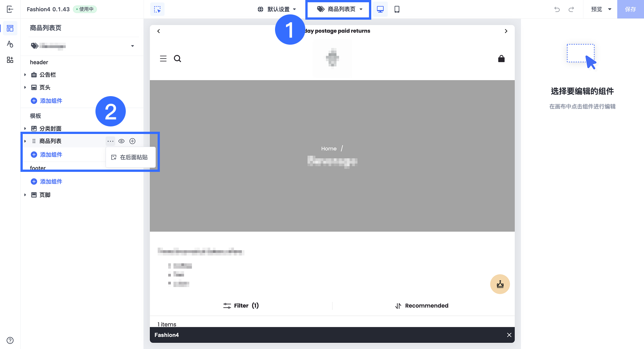Click 添加组件 under the header section

coord(47,101)
